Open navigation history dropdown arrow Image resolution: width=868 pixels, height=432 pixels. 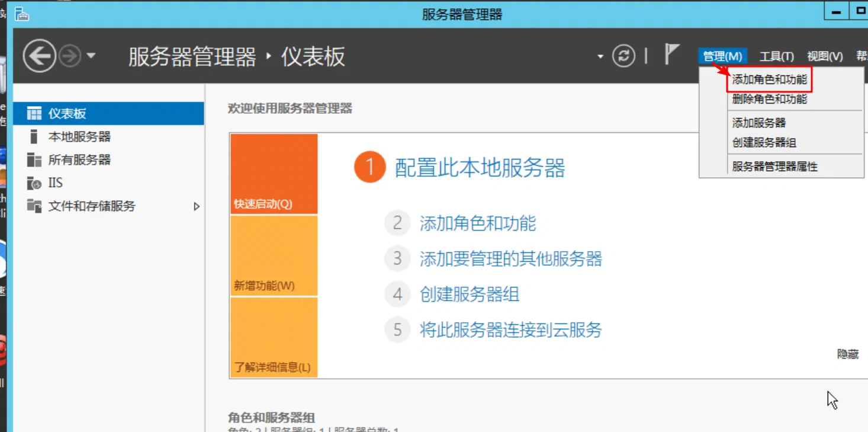[91, 56]
